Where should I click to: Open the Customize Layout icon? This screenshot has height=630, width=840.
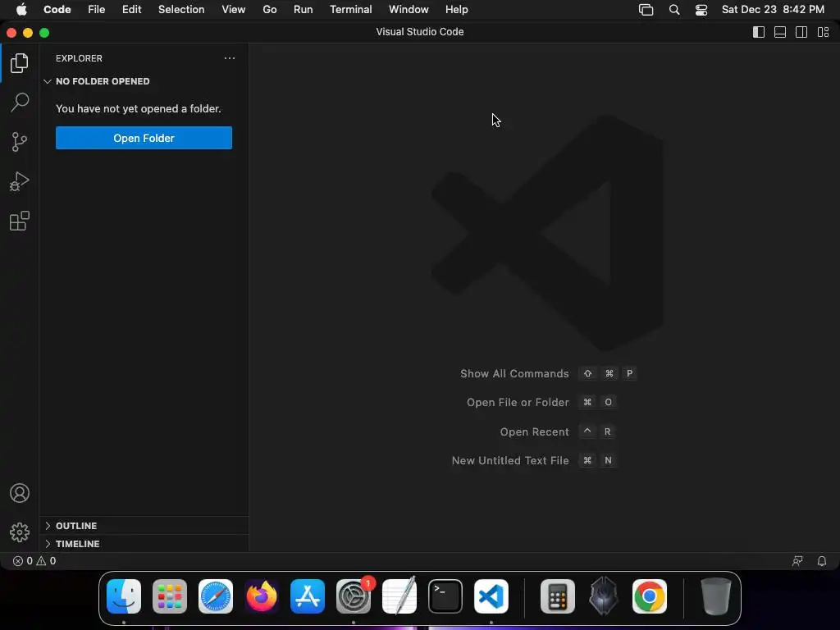click(x=823, y=32)
